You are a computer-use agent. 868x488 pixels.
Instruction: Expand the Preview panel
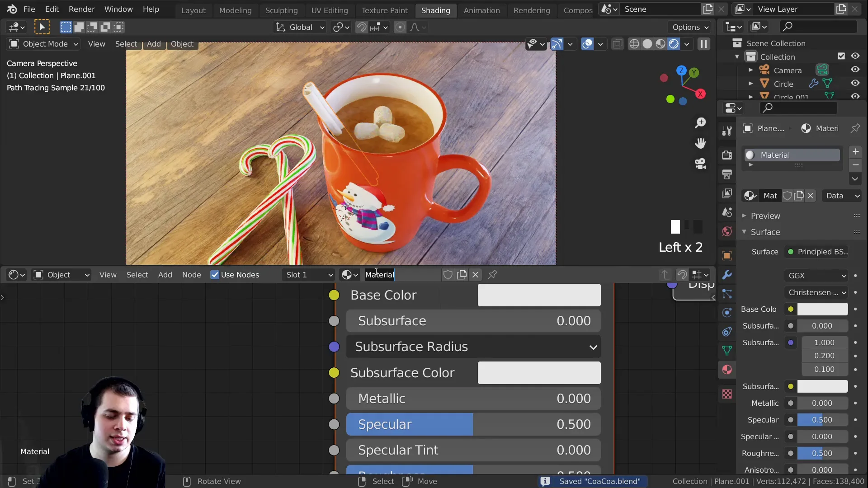coord(744,216)
